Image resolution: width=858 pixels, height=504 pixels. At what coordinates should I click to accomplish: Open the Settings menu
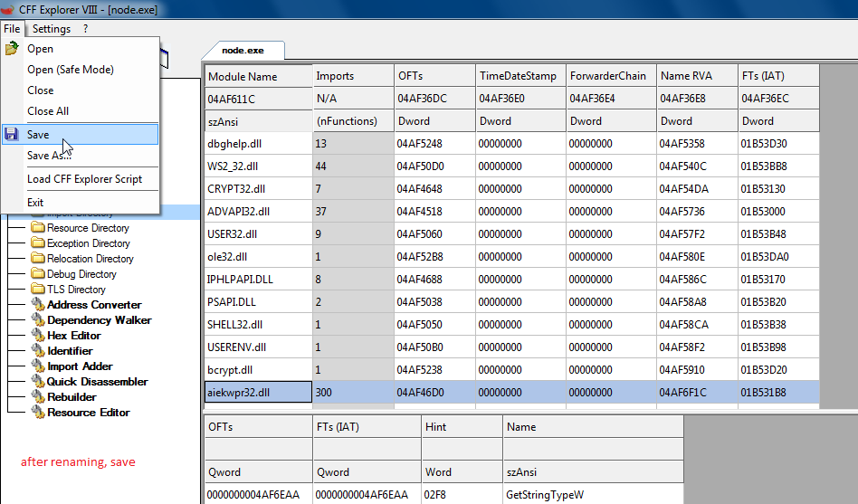tap(52, 28)
